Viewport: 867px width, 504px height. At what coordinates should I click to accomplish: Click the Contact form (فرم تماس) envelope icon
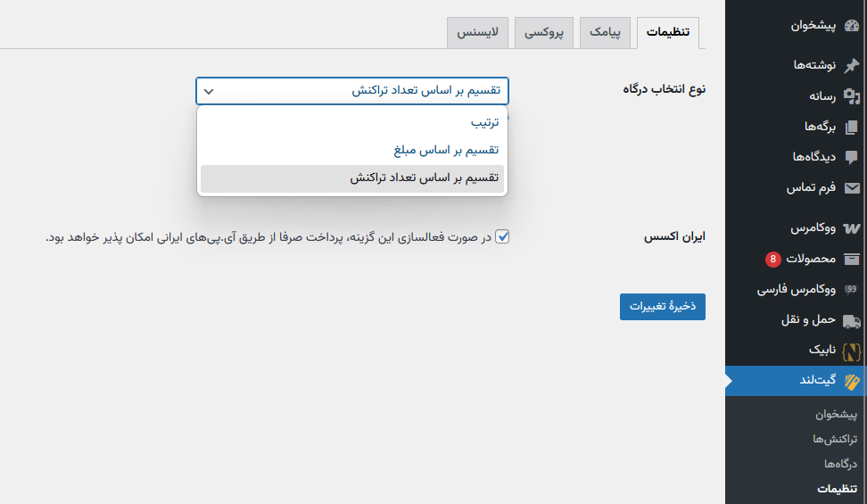[851, 188]
